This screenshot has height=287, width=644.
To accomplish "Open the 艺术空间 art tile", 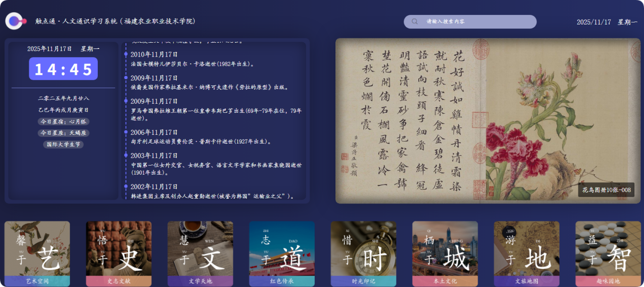I will [37, 253].
